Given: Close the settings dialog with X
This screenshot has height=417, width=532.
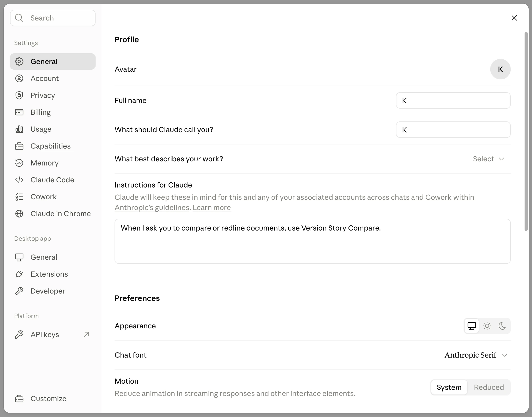Looking at the screenshot, I should [x=514, y=18].
